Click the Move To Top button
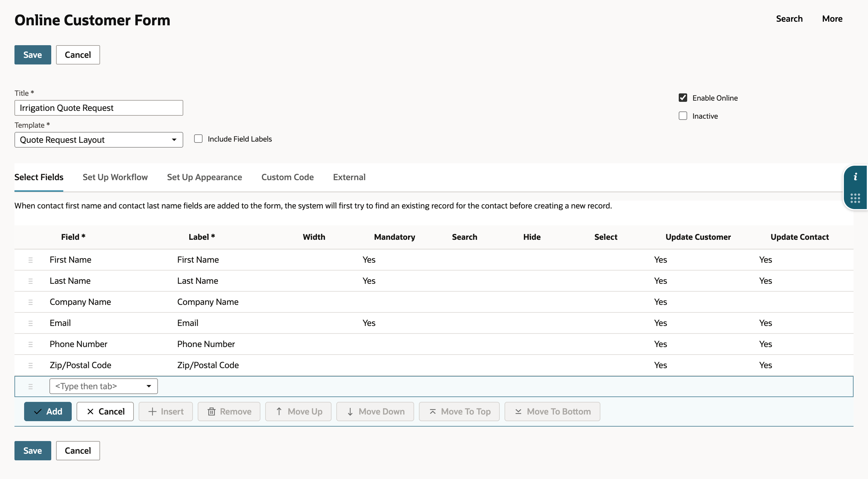This screenshot has width=868, height=479. pos(459,412)
